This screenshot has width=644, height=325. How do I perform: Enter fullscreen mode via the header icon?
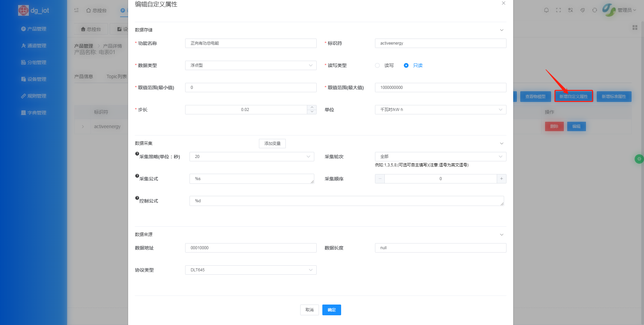tap(558, 10)
